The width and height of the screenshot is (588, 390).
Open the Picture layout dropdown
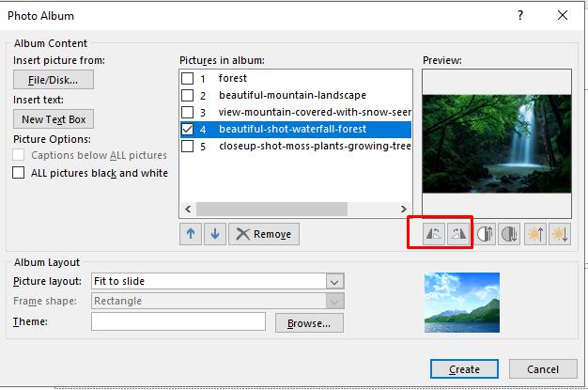334,281
